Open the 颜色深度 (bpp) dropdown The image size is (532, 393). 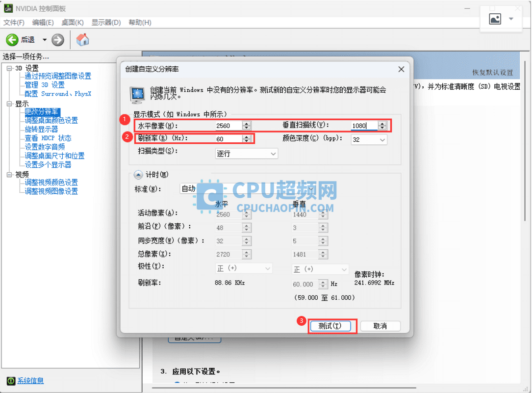[369, 139]
